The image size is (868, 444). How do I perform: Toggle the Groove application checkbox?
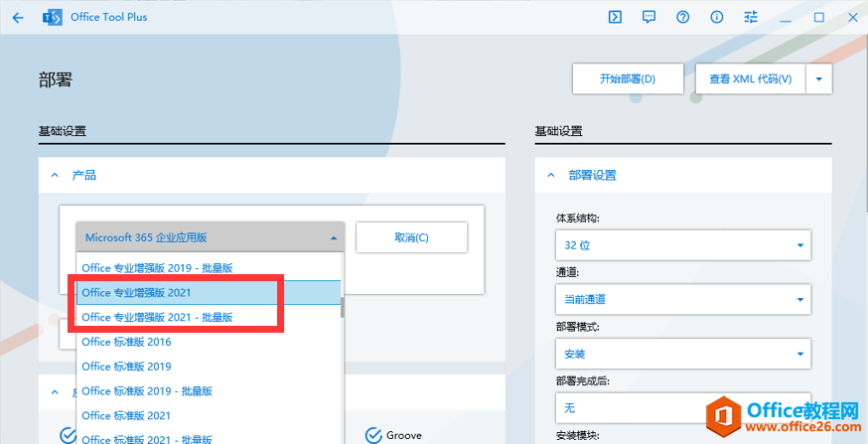(x=374, y=435)
